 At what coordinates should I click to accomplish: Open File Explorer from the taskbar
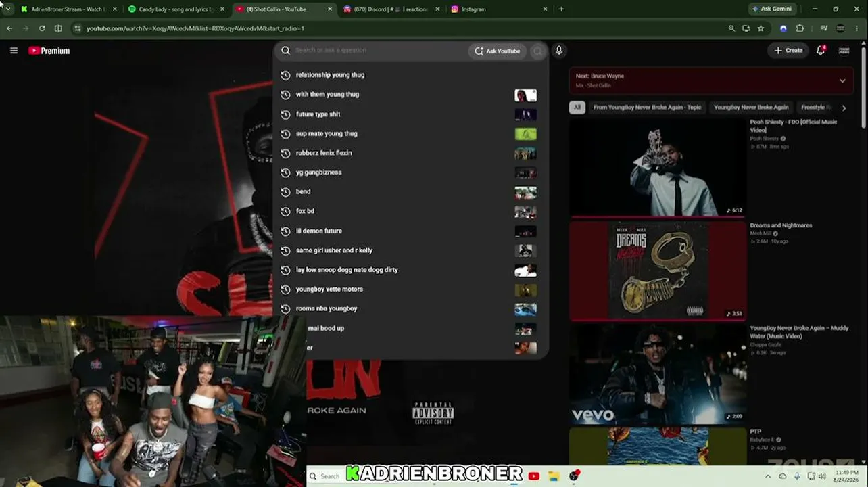(x=554, y=476)
